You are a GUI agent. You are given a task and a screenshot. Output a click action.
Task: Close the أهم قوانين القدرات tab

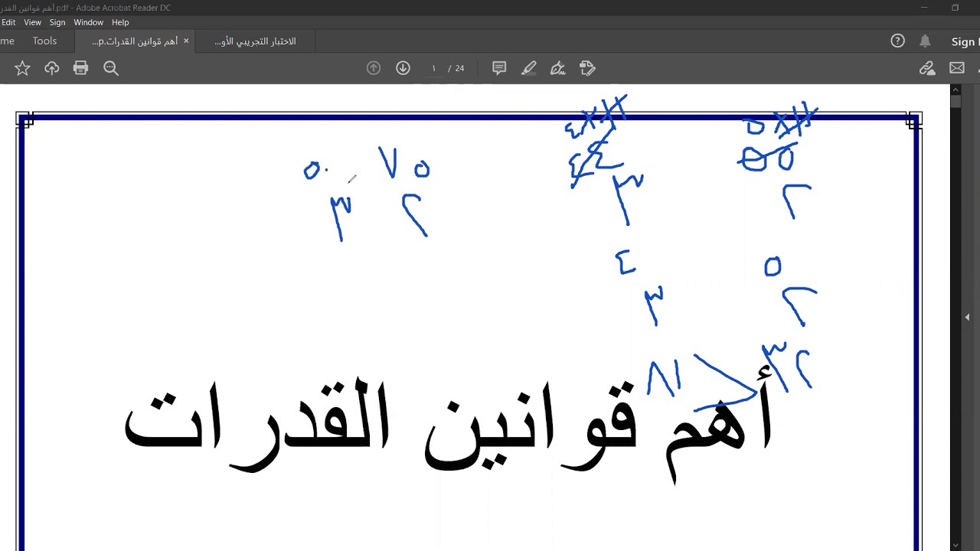(x=186, y=41)
